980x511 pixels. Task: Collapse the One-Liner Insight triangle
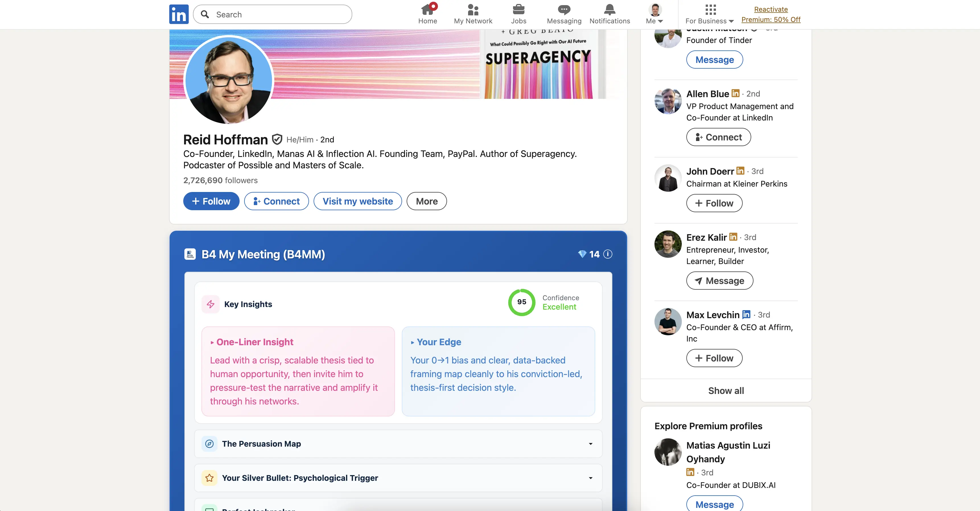tap(212, 342)
